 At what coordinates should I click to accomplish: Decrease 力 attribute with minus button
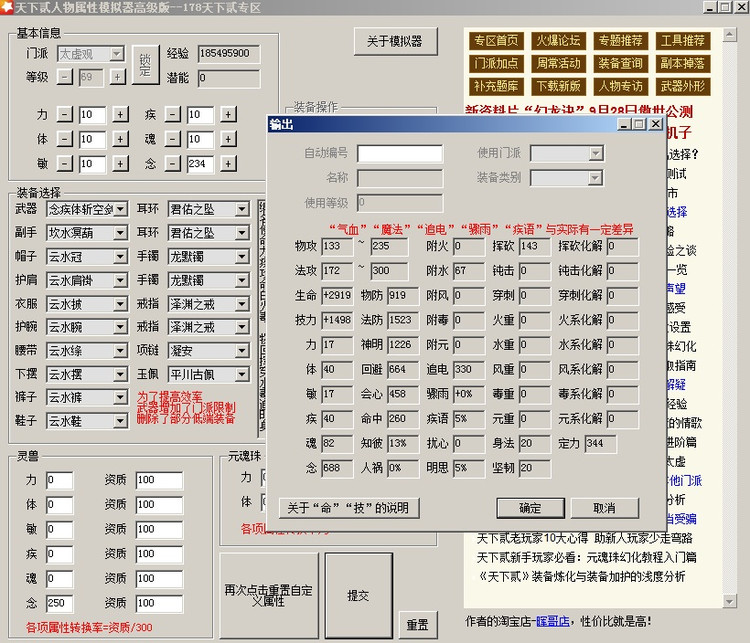point(65,114)
